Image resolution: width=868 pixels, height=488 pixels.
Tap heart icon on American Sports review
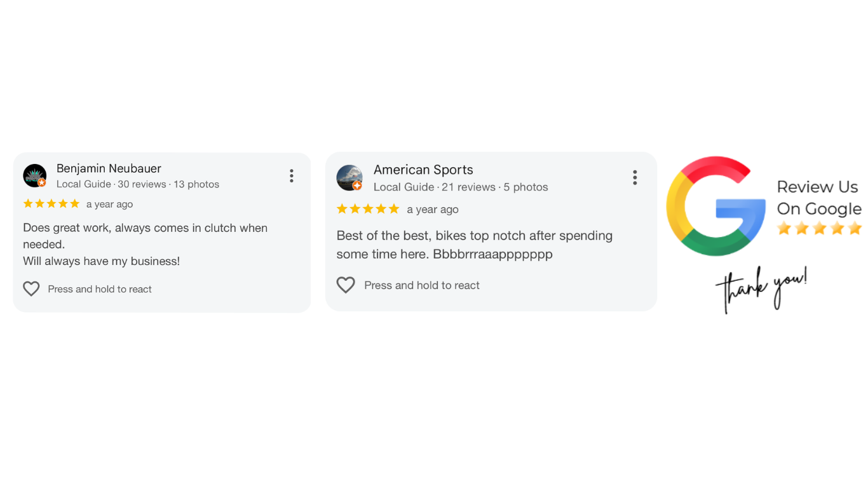pos(346,285)
